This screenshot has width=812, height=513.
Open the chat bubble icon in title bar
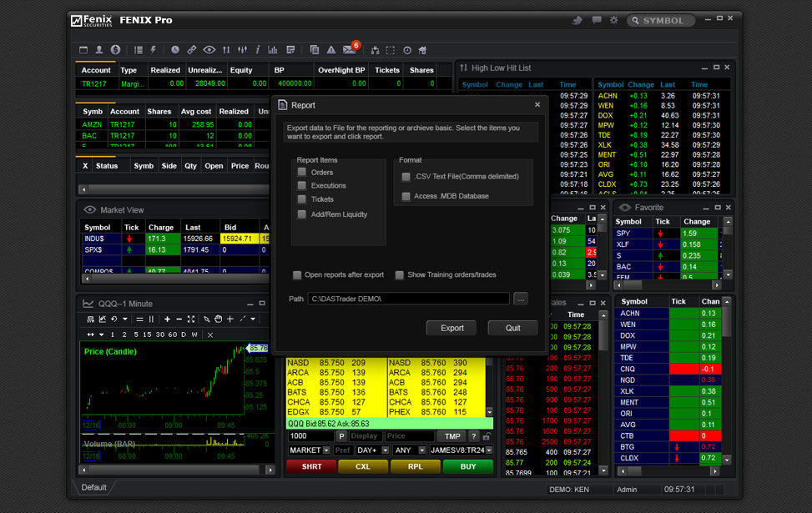[597, 20]
